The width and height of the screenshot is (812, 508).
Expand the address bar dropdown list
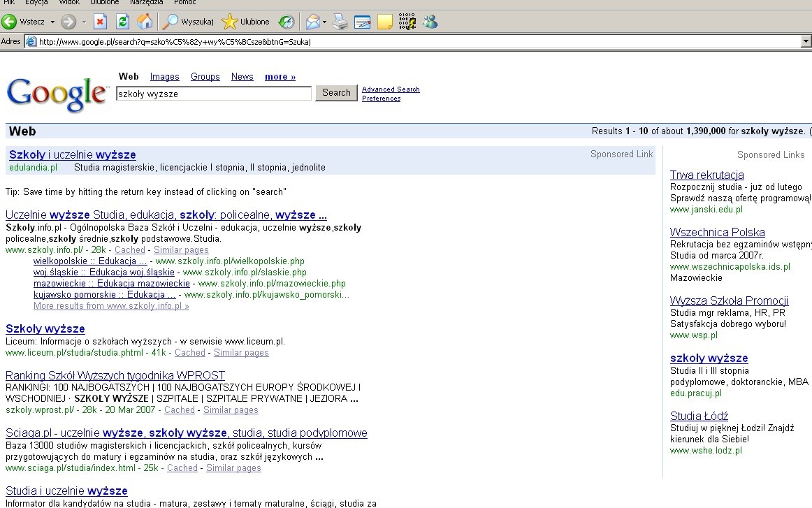(x=806, y=41)
